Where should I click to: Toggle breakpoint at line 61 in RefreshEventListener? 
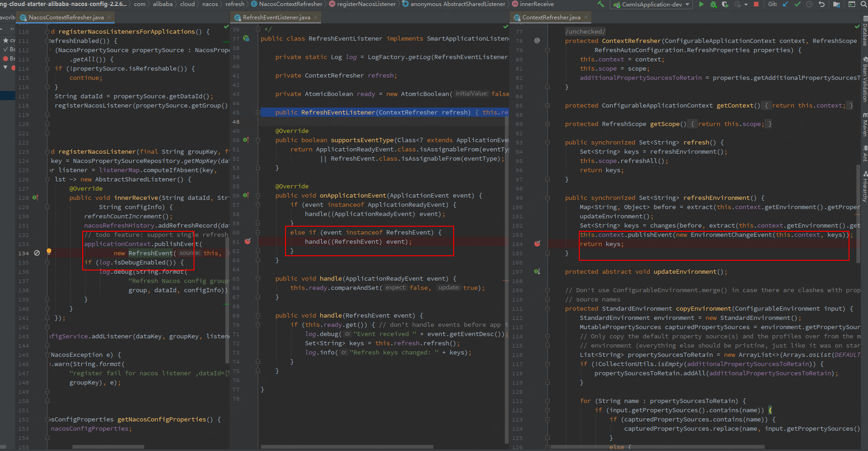(x=248, y=241)
